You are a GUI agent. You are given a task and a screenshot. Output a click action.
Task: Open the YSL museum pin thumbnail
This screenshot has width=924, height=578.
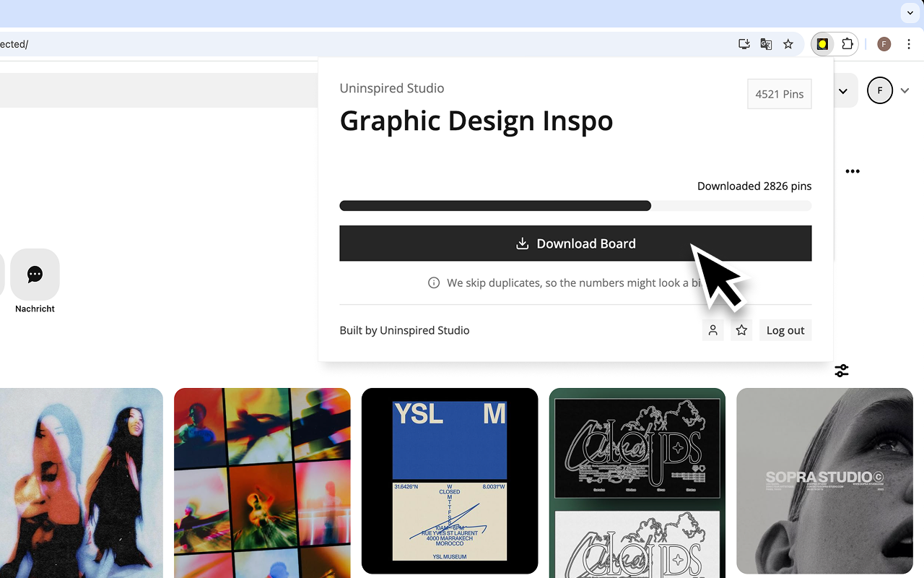pos(449,481)
